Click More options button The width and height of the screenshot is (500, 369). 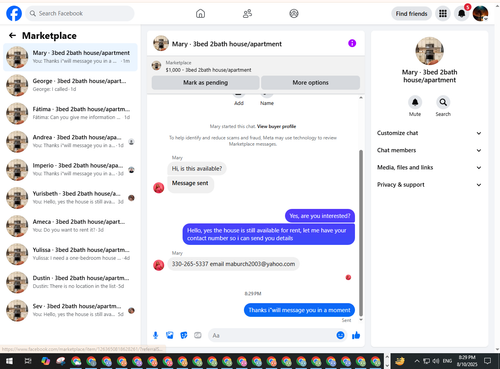click(310, 82)
